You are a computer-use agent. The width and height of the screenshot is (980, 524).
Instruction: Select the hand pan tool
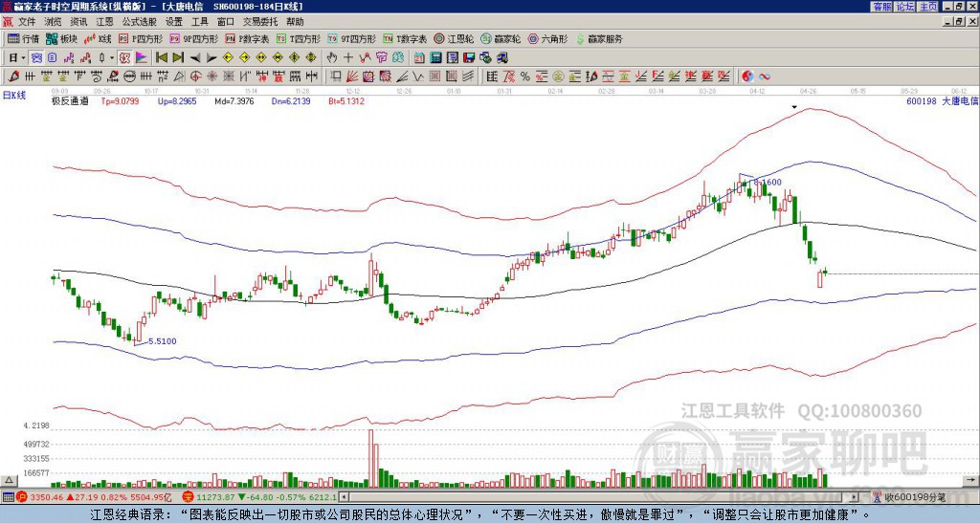point(332,57)
